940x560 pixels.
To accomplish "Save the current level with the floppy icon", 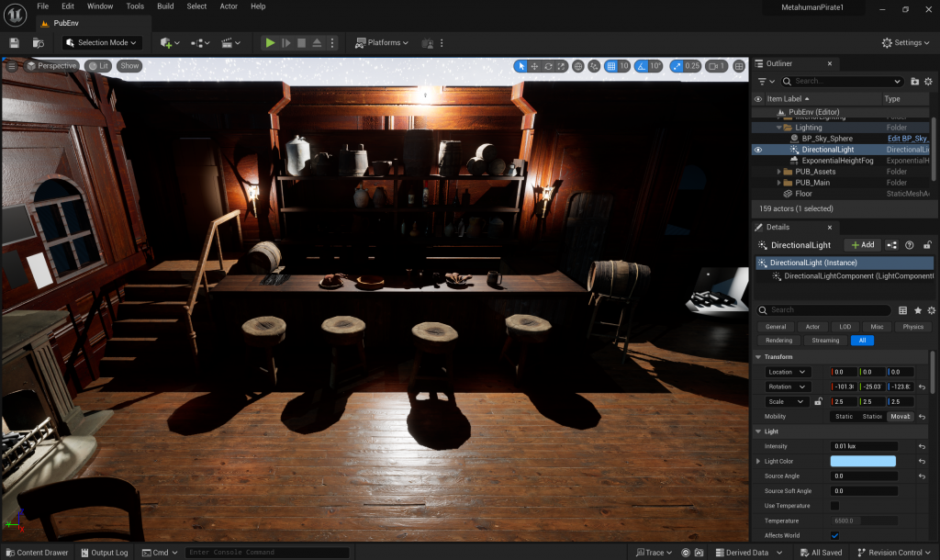I will coord(14,42).
